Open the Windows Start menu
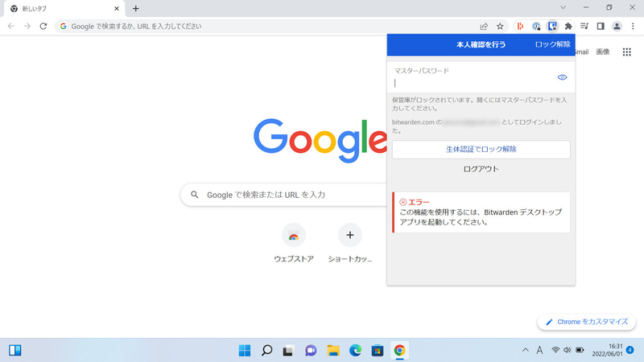 [245, 350]
